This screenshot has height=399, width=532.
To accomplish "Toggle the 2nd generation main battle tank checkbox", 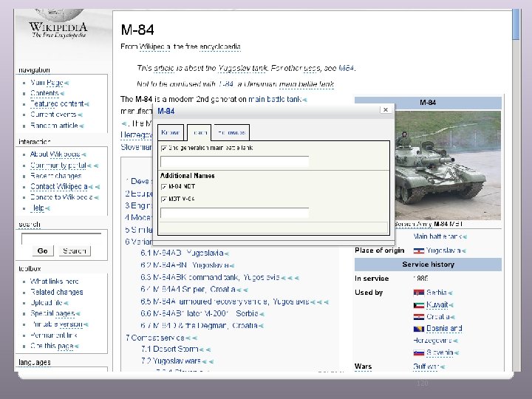I will pos(164,148).
